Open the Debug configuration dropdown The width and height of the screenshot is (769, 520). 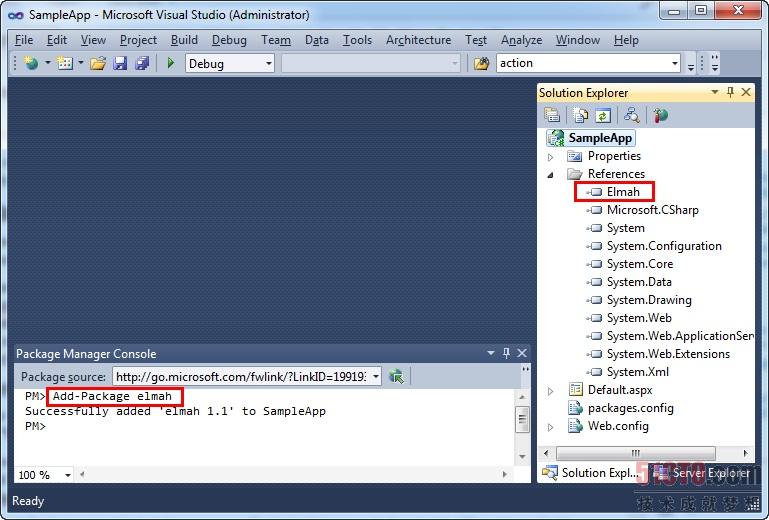pos(269,63)
